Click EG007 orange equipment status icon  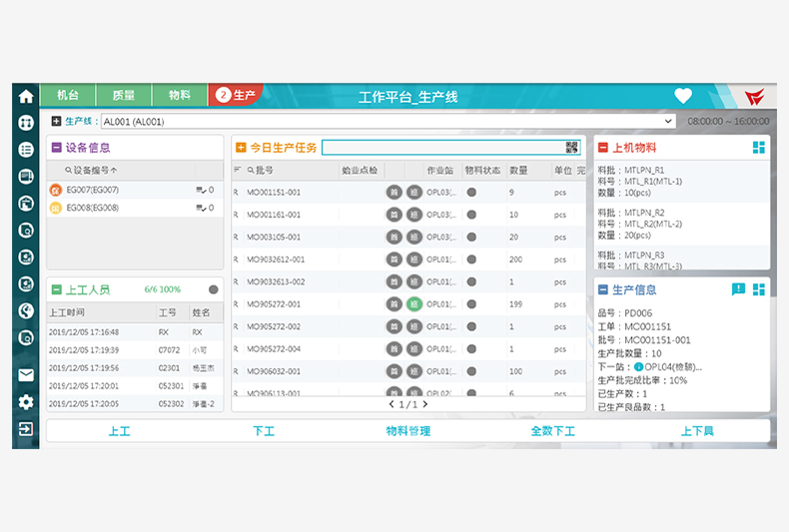[55, 190]
